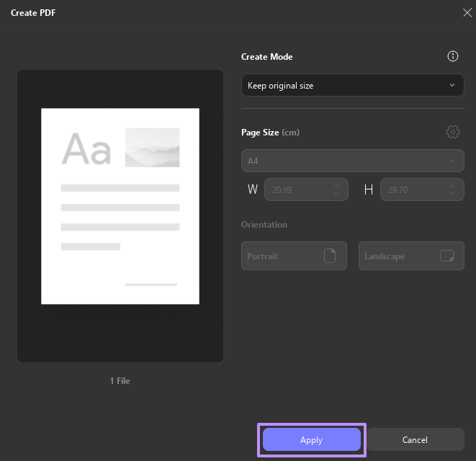Open the A4 page size dropdown
This screenshot has height=461, width=476.
(x=352, y=161)
